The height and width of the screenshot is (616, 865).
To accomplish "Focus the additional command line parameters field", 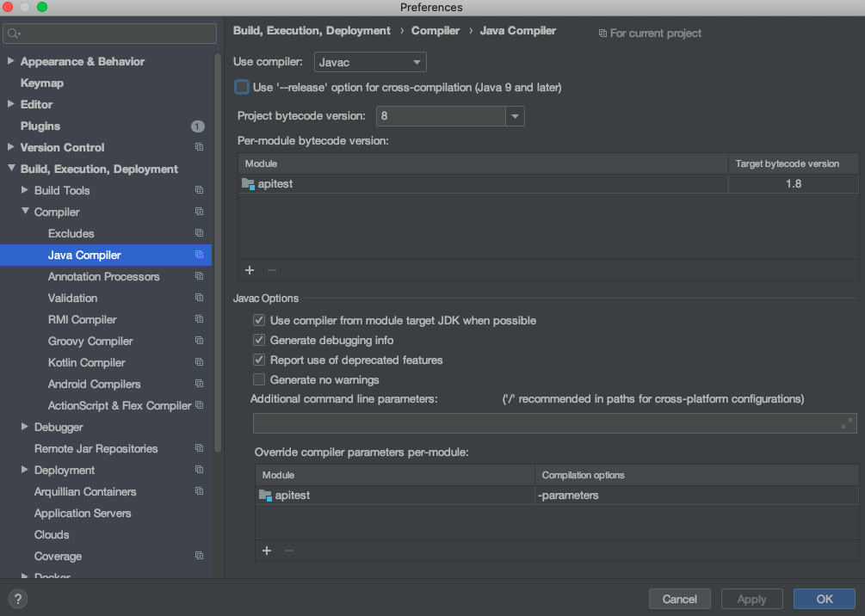I will (x=542, y=423).
